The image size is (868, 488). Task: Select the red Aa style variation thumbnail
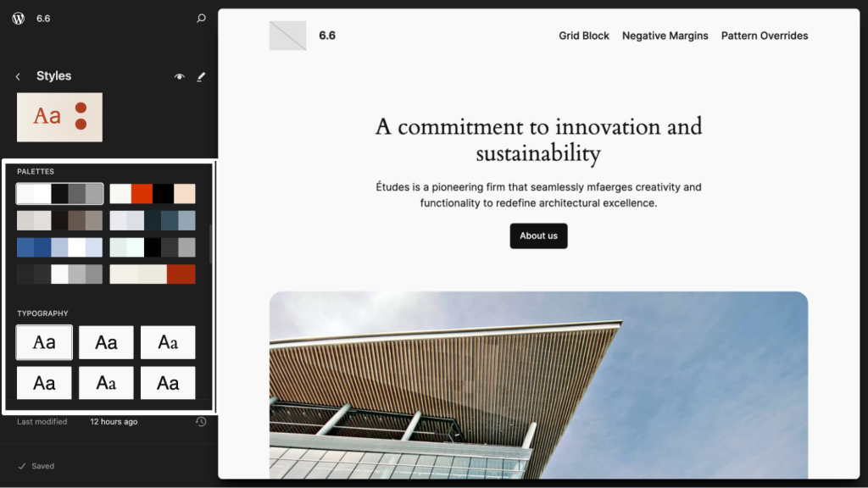coord(59,117)
